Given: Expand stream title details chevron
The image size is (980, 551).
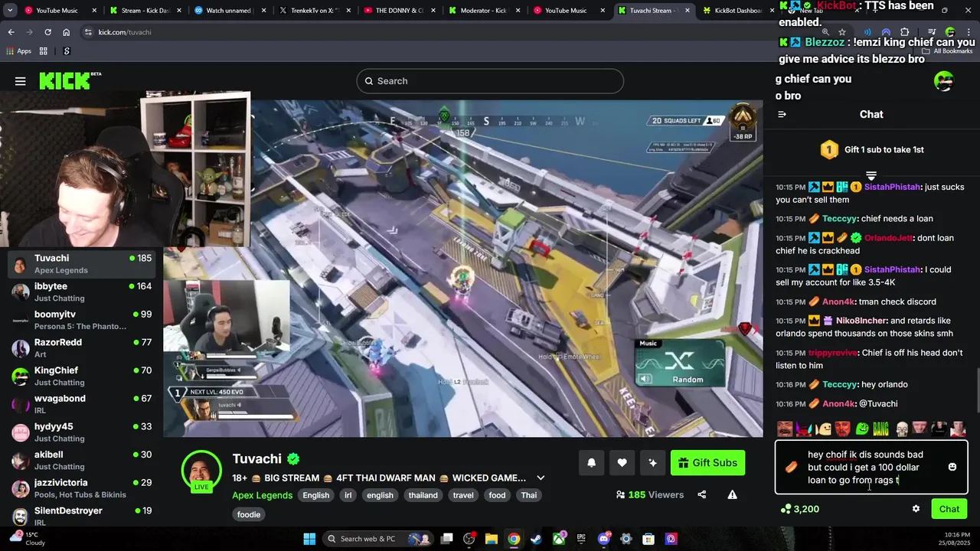Looking at the screenshot, I should pyautogui.click(x=541, y=478).
